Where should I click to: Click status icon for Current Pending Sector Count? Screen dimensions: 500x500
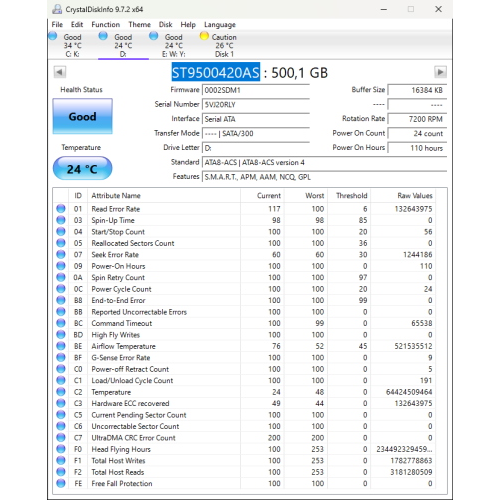click(x=61, y=415)
